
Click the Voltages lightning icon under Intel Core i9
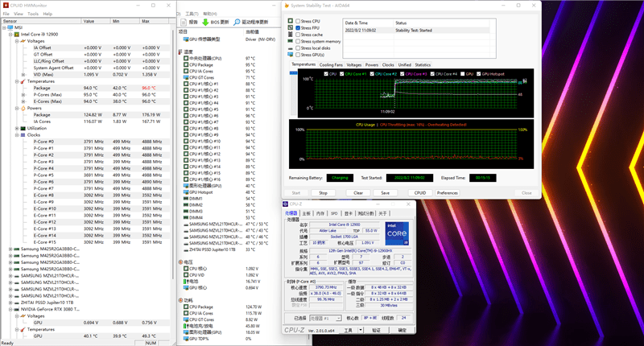click(x=23, y=41)
